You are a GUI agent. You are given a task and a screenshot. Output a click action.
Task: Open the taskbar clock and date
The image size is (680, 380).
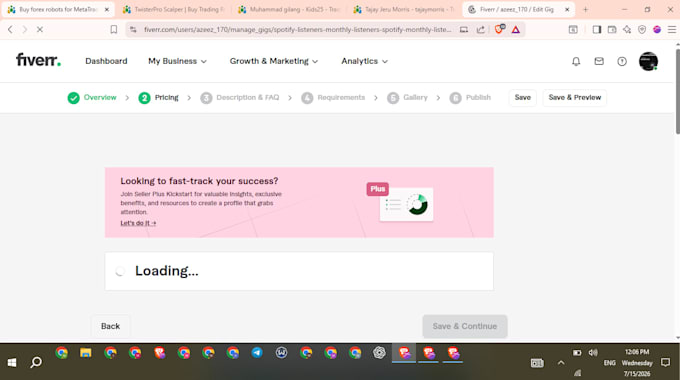[x=637, y=363]
